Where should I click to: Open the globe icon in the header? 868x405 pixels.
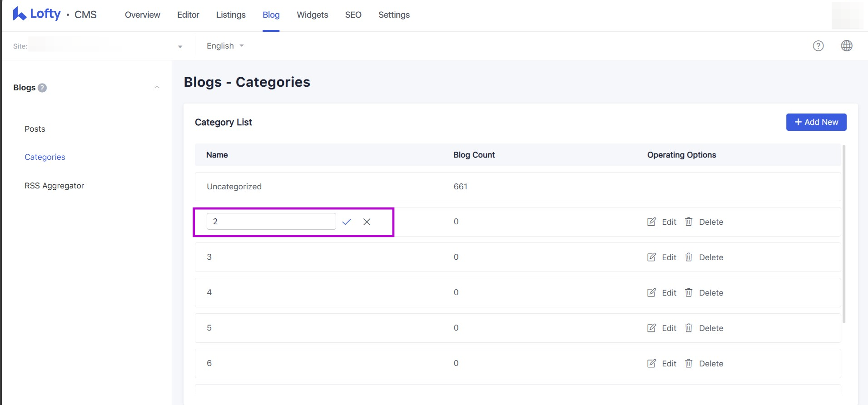(x=846, y=46)
